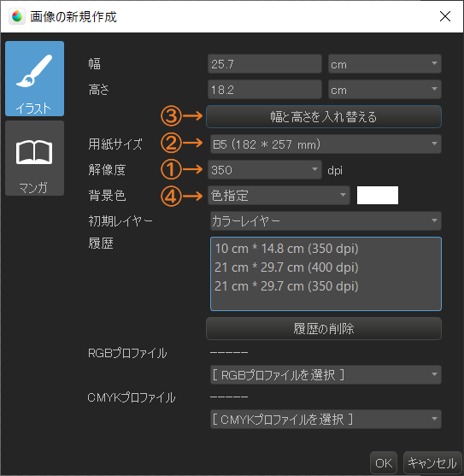Image resolution: width=464 pixels, height=476 pixels.
Task: Click the 幅 width input field
Action: [265, 64]
